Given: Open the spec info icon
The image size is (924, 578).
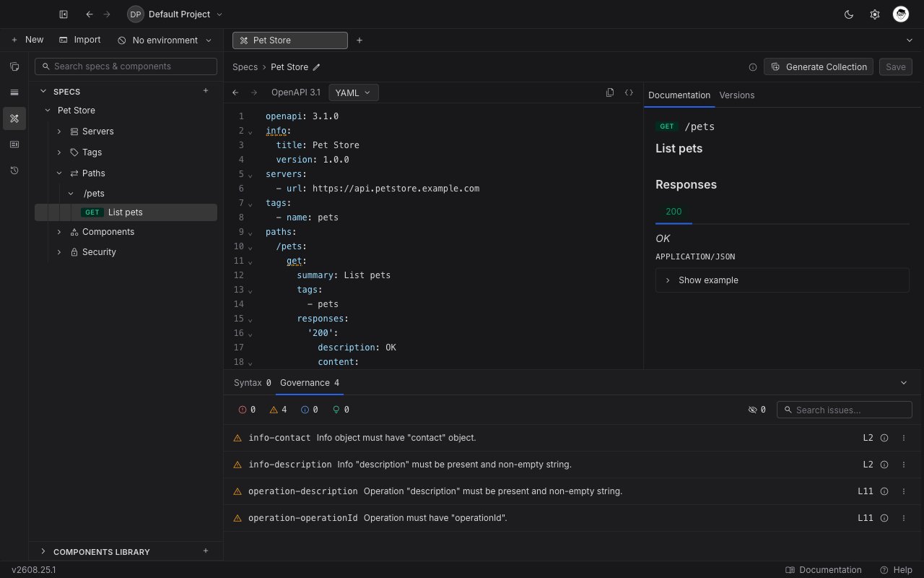Looking at the screenshot, I should (x=753, y=67).
